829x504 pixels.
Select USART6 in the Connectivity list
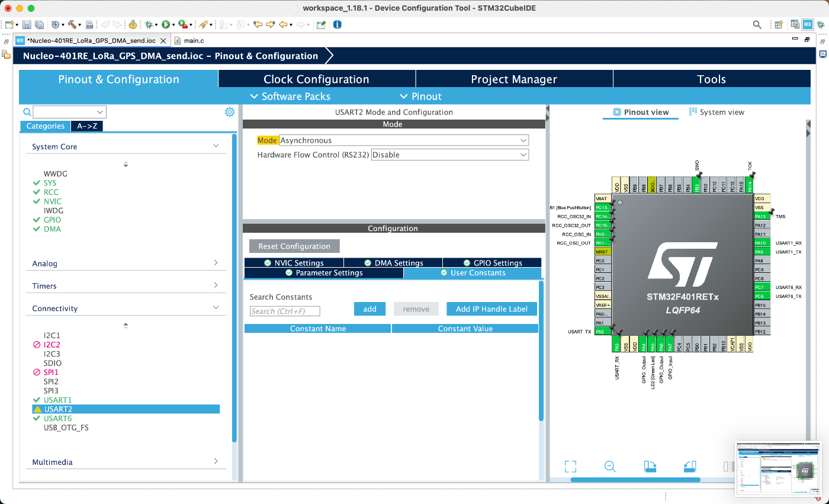[57, 418]
